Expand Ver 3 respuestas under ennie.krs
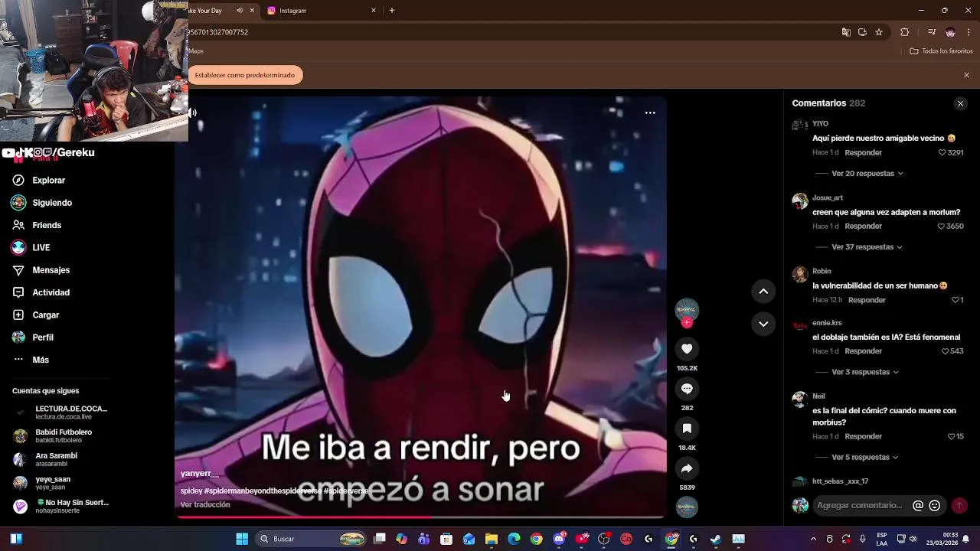980x551 pixels. [x=865, y=372]
